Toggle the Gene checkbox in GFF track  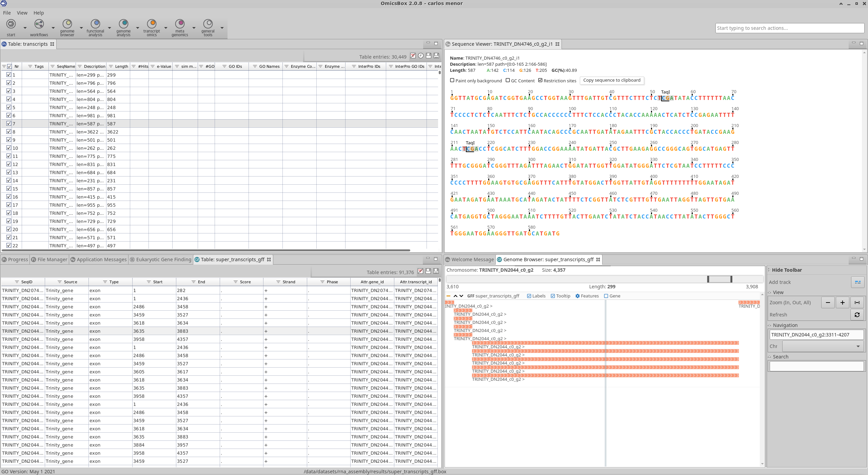(x=606, y=296)
